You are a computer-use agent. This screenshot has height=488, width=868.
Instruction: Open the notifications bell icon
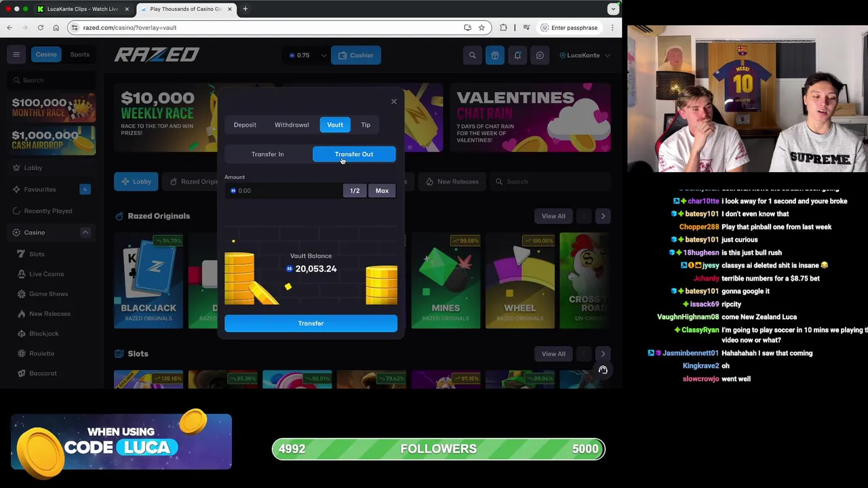pos(517,56)
